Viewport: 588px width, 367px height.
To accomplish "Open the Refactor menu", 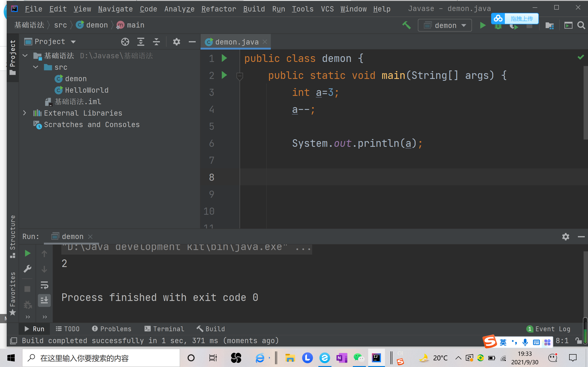I will (218, 9).
